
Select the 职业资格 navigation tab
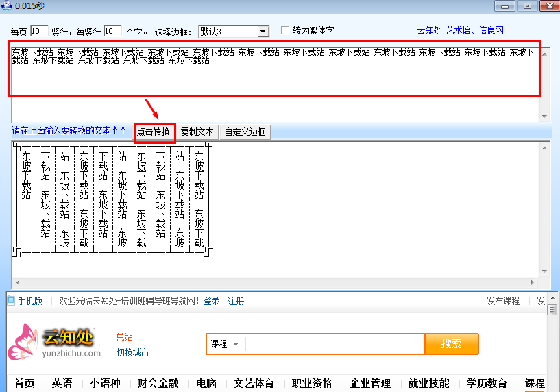[x=312, y=383]
